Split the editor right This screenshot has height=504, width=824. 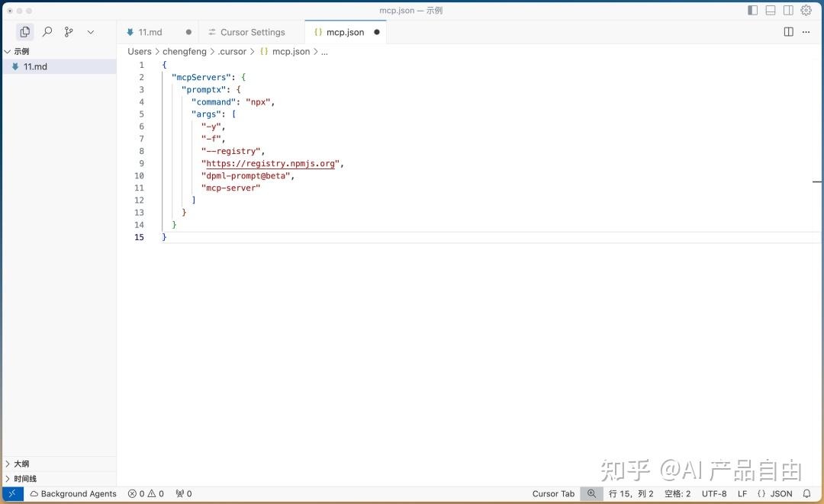pos(788,32)
